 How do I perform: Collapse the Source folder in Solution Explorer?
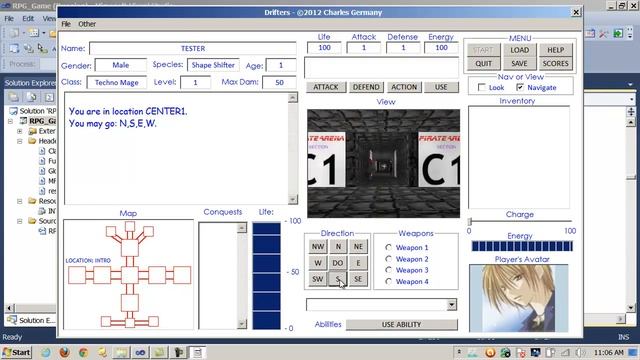coord(20,221)
